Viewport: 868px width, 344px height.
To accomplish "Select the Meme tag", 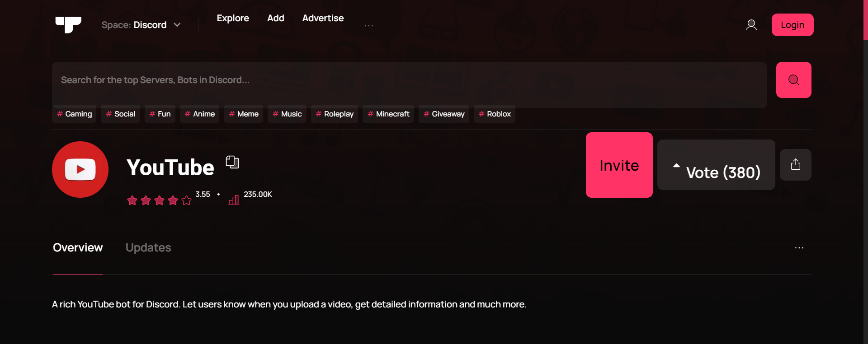I will point(243,114).
